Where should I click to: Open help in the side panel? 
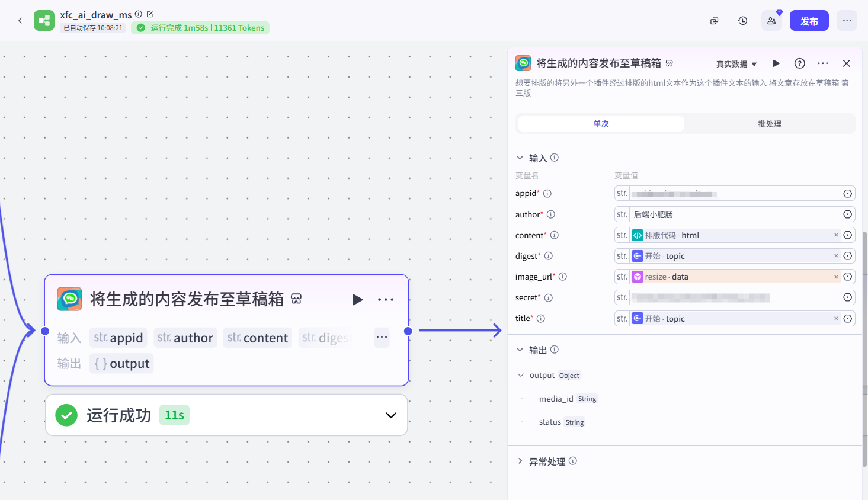(x=800, y=63)
